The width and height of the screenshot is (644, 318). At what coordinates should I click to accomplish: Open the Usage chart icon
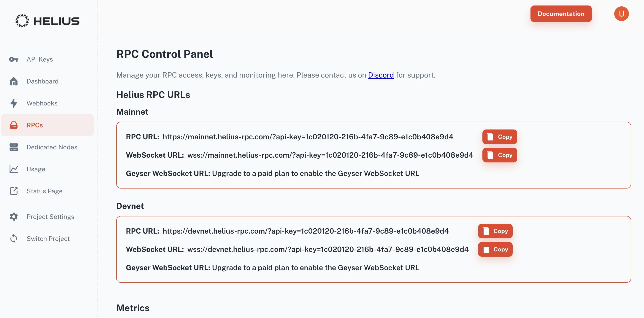click(14, 169)
